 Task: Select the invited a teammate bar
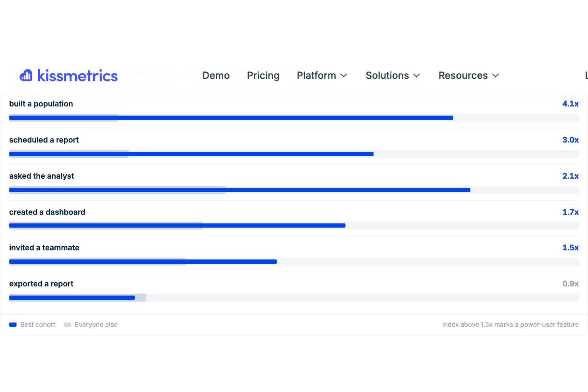(x=294, y=261)
